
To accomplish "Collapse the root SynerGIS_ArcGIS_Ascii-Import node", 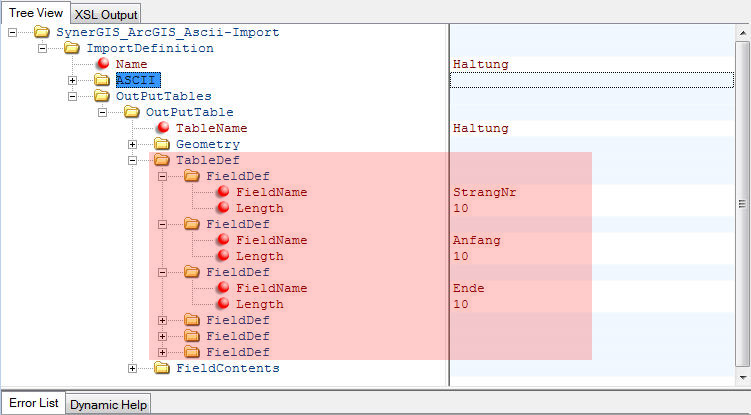I will (x=13, y=32).
